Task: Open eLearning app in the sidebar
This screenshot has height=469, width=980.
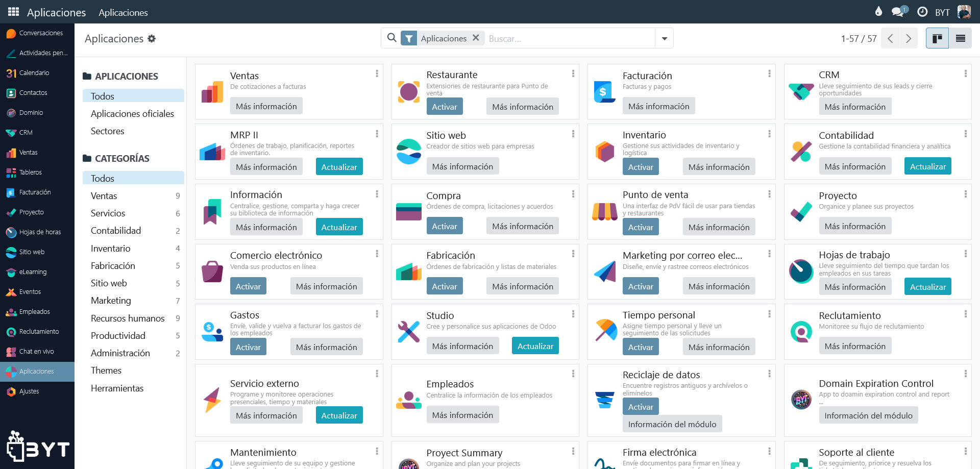Action: point(33,272)
